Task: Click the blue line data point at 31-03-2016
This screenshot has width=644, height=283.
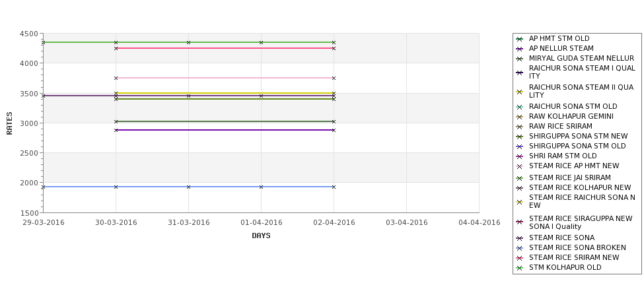Action: click(188, 187)
